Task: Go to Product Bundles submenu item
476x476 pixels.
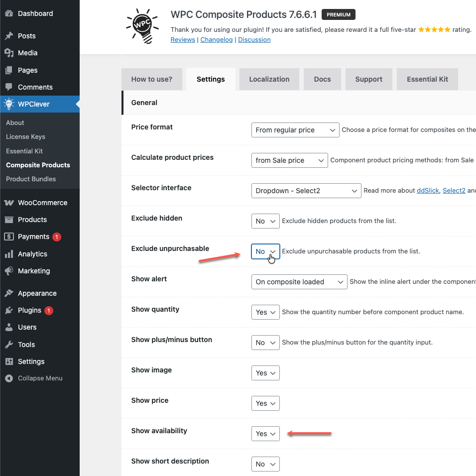Action: [31, 179]
